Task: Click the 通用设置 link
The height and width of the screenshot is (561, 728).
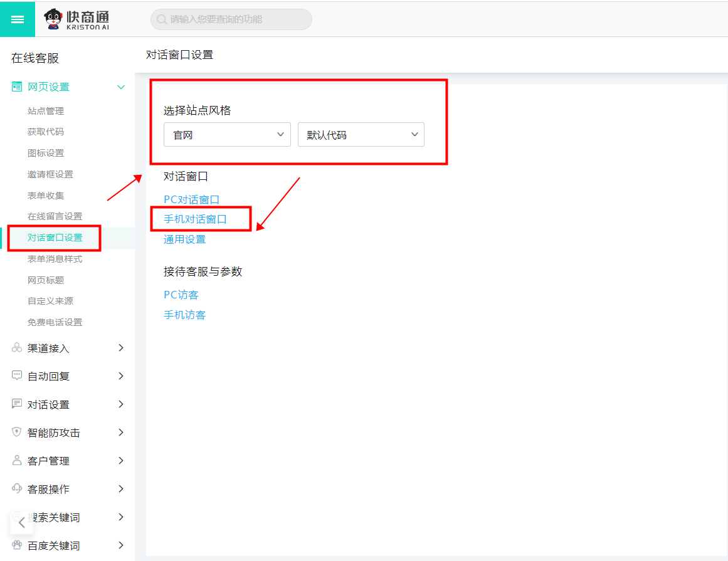Action: click(x=184, y=239)
